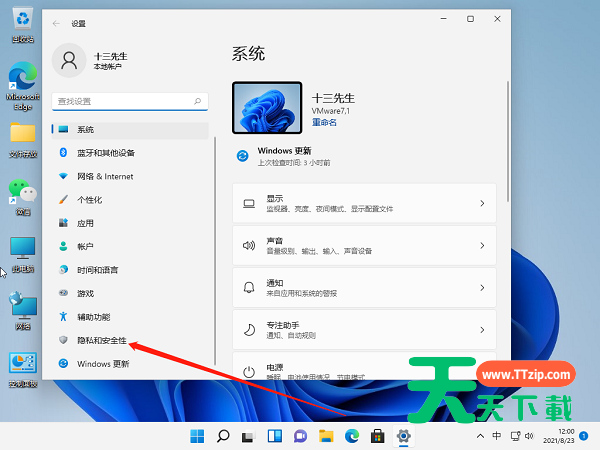The width and height of the screenshot is (600, 450).
Task: Open Time and language (时间和语言)
Action: point(97,270)
